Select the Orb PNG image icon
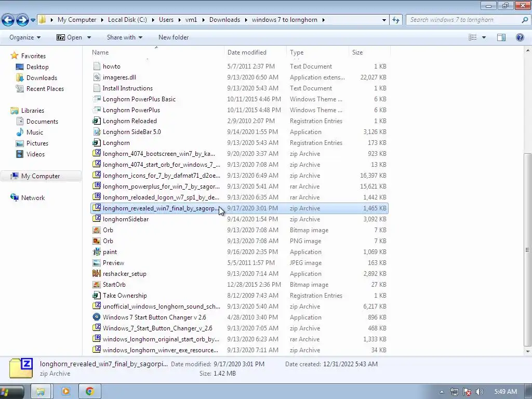The height and width of the screenshot is (399, 532). tap(97, 241)
